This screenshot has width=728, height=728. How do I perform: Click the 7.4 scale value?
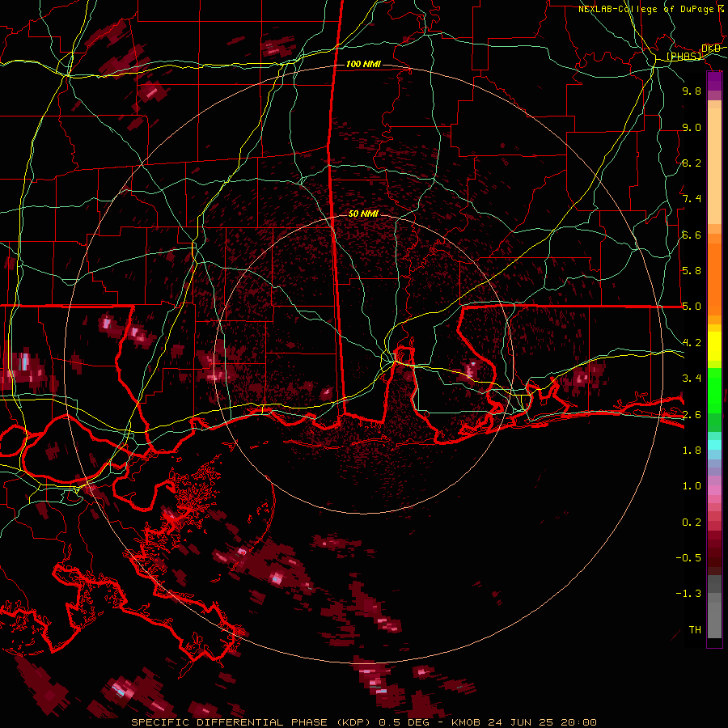click(692, 199)
